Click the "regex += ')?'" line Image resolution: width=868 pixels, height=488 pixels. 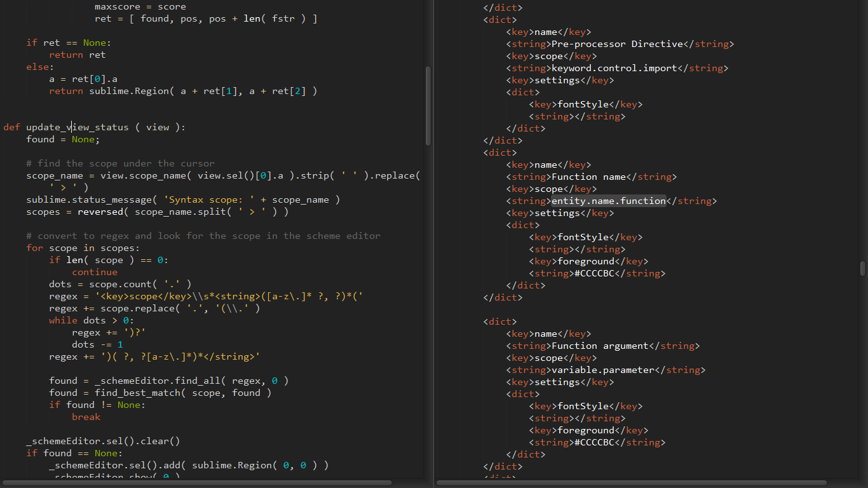pos(109,333)
